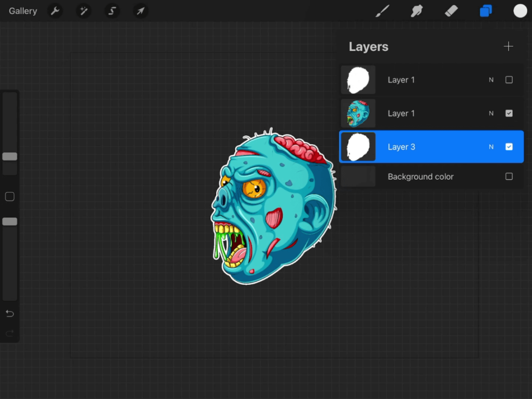
Task: Toggle visibility of the top Layer 1
Action: [x=509, y=79]
